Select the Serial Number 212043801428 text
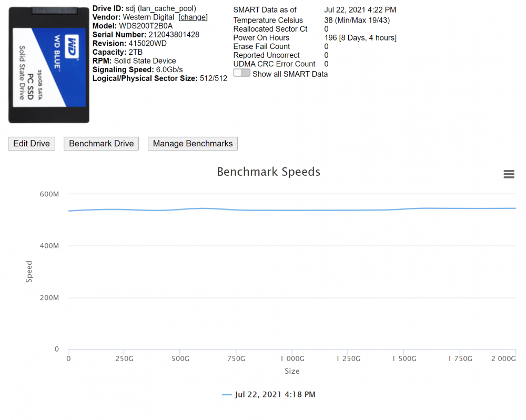 click(x=146, y=35)
